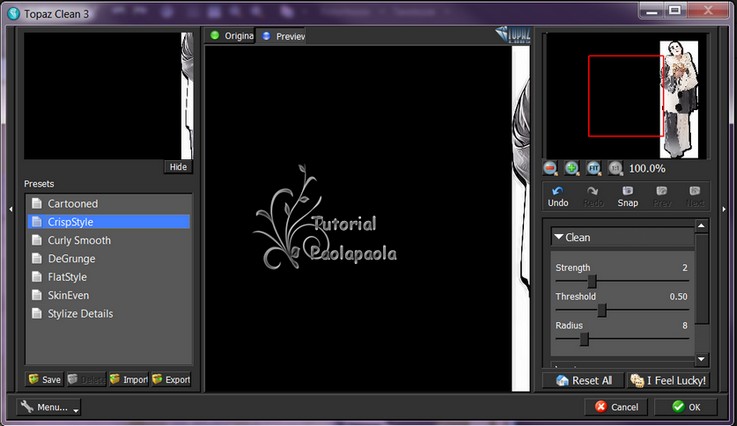Viewport: 737px width, 426px height.
Task: Click the Redo button
Action: pyautogui.click(x=593, y=197)
